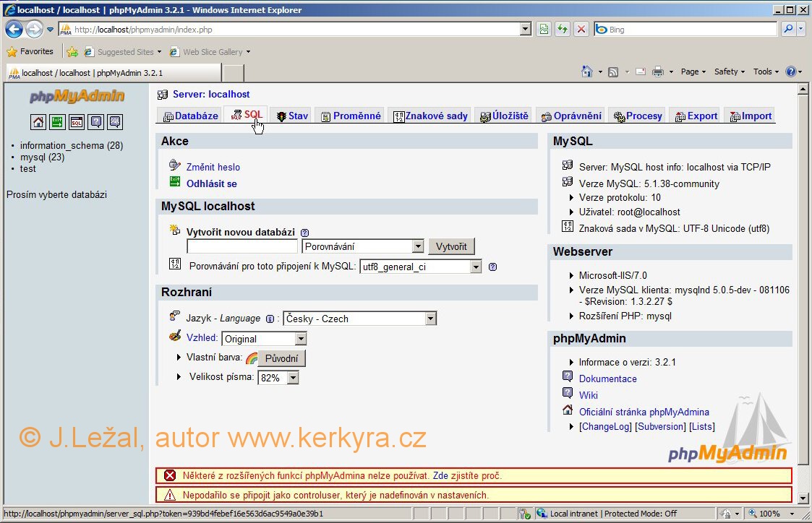The height and width of the screenshot is (523, 812).
Task: Click the green Exit logout icon
Action: pos(57,121)
